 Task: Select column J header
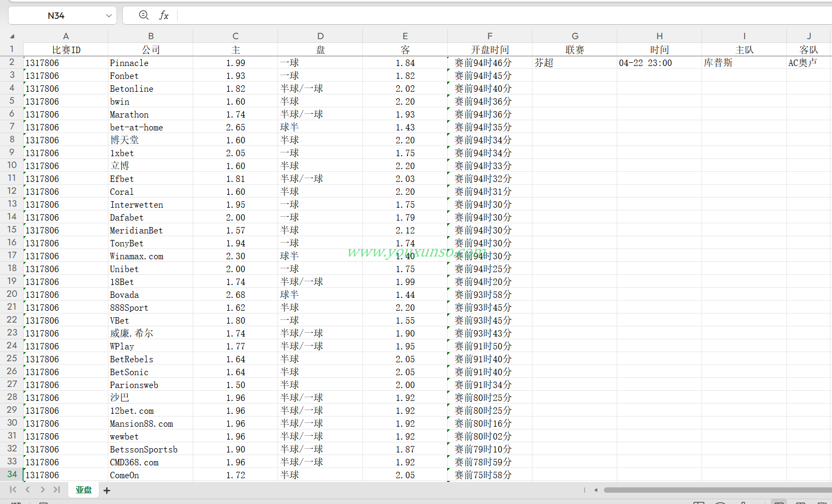(809, 36)
